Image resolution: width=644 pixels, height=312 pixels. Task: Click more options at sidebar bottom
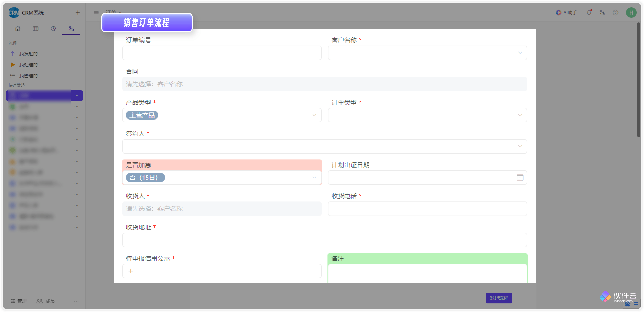coord(76,301)
